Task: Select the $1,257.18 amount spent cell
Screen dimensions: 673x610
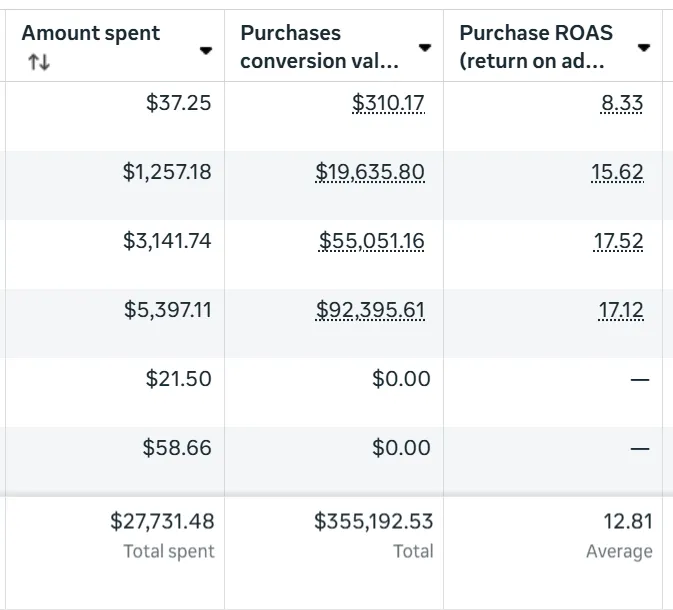Action: 167,172
